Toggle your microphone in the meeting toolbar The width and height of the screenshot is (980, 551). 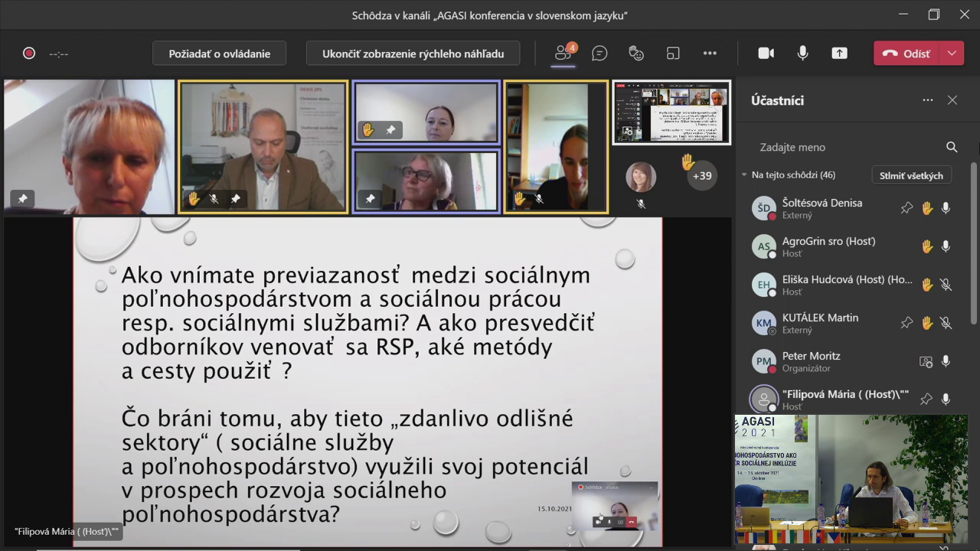pyautogui.click(x=802, y=53)
